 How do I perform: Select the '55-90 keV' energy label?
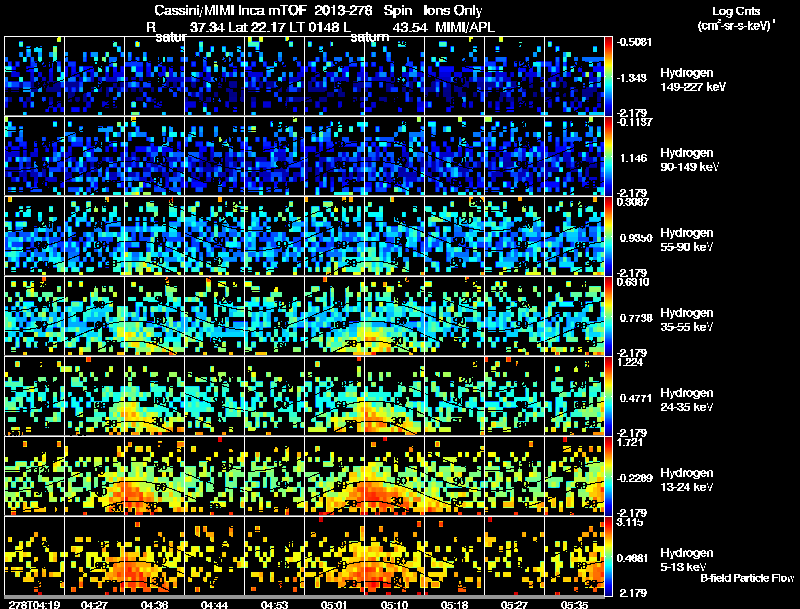[x=686, y=247]
